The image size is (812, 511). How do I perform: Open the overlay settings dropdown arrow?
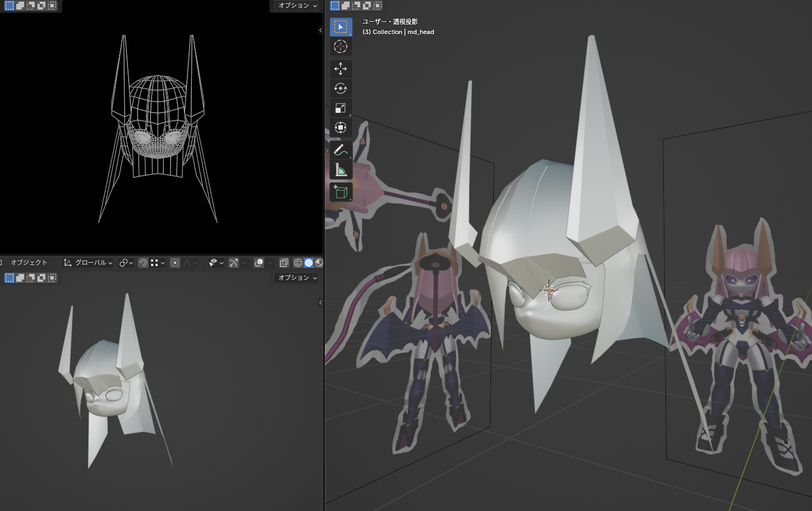tap(270, 263)
